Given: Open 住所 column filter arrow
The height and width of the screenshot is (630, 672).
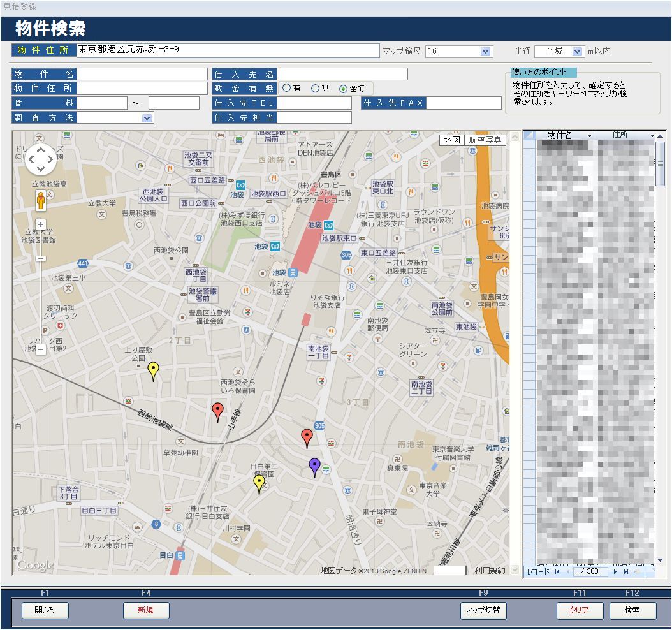Looking at the screenshot, I should click(652, 136).
